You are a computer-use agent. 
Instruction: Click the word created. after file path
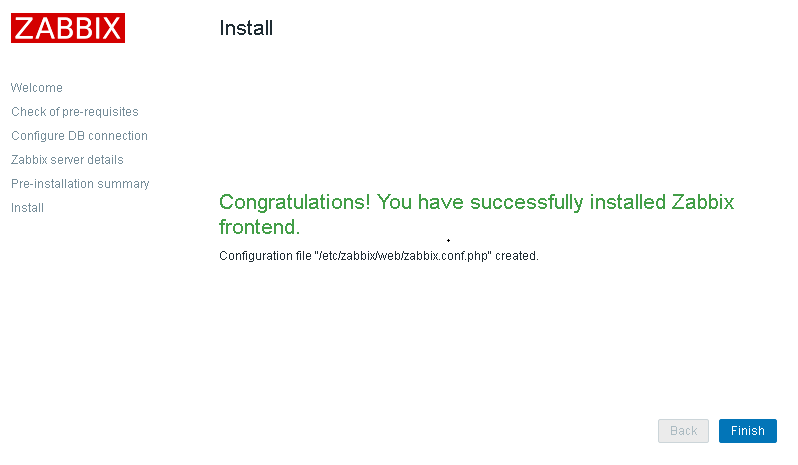point(517,256)
